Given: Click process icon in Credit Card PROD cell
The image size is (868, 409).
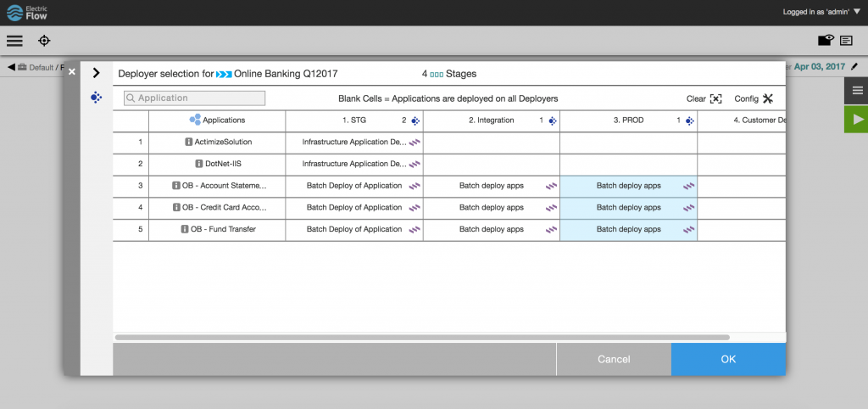Looking at the screenshot, I should tap(688, 208).
